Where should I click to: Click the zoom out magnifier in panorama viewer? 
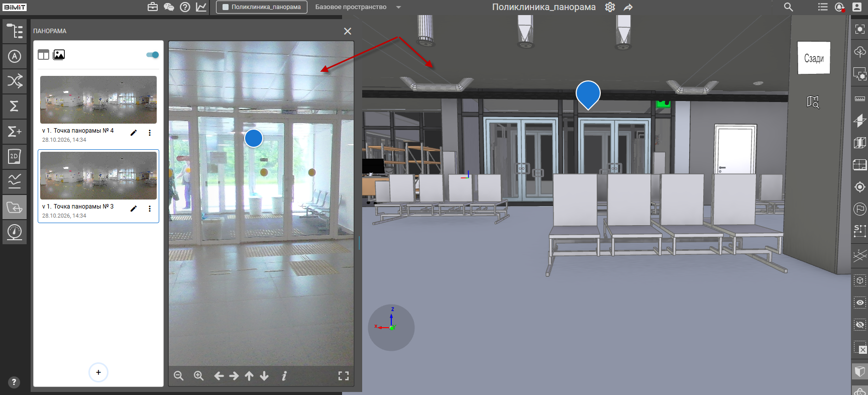coord(179,376)
